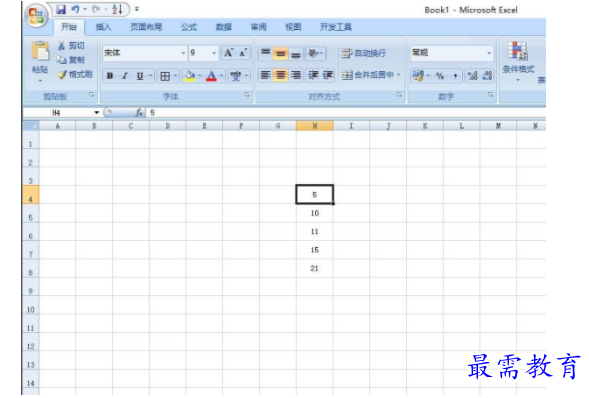Open the cell borders tool
Screen dimensions: 589x398
165,76
